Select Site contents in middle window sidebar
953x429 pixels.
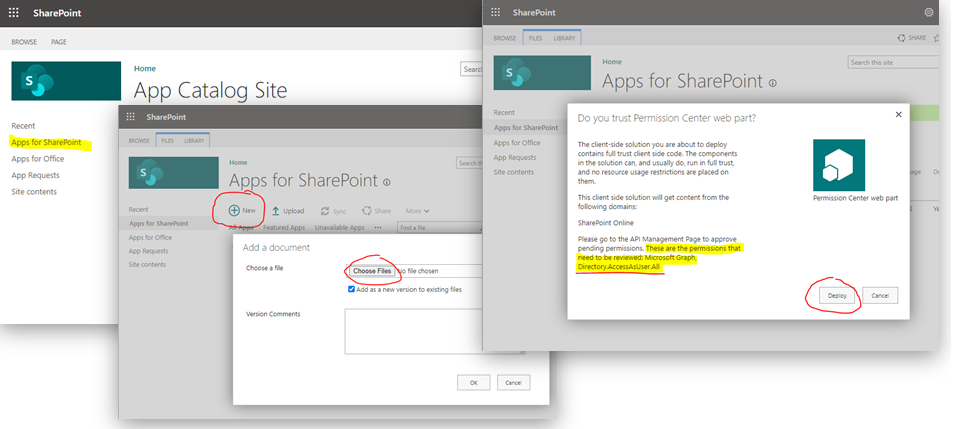(x=147, y=264)
